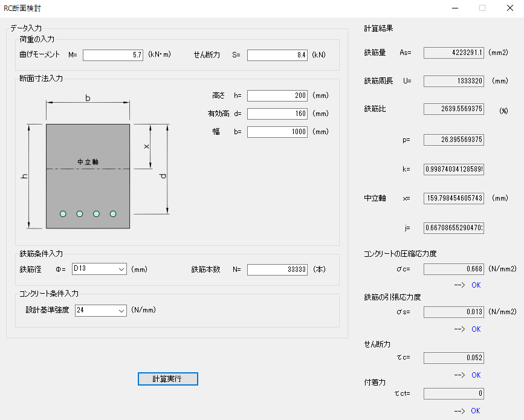Image resolution: width=524 pixels, height=420 pixels.
Task: Expand the 設計基準強度 dropdown showing 24
Action: tap(100, 311)
